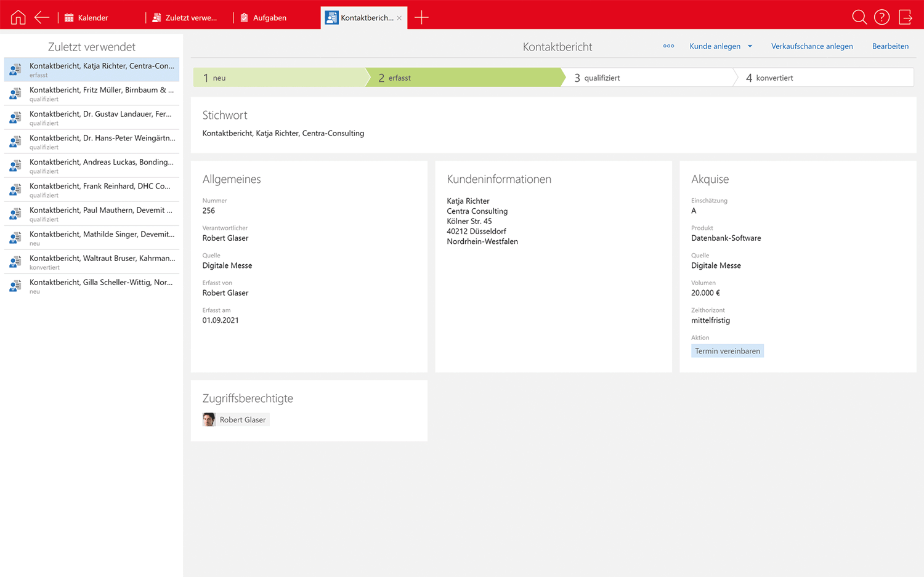
Task: Click the three-dots more options icon
Action: point(668,46)
